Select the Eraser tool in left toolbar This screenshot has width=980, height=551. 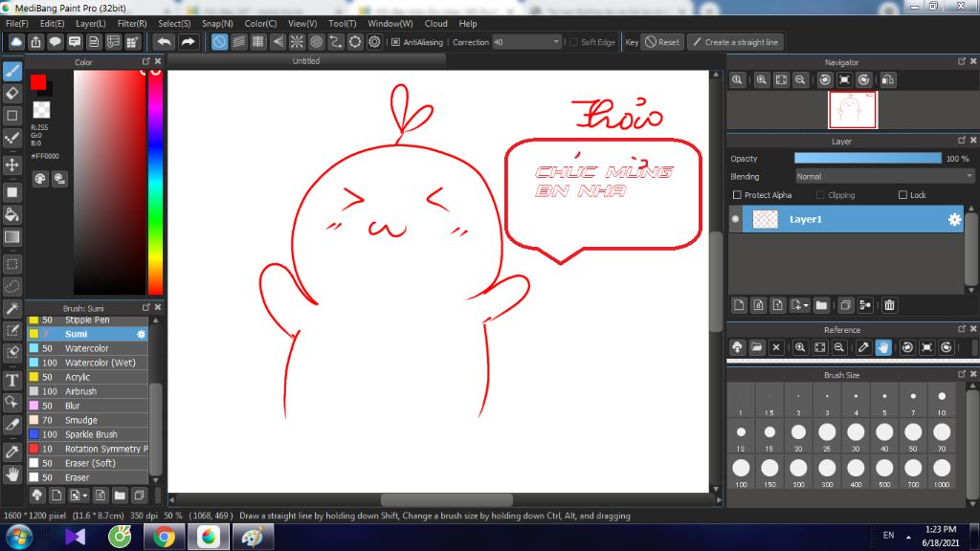click(11, 94)
